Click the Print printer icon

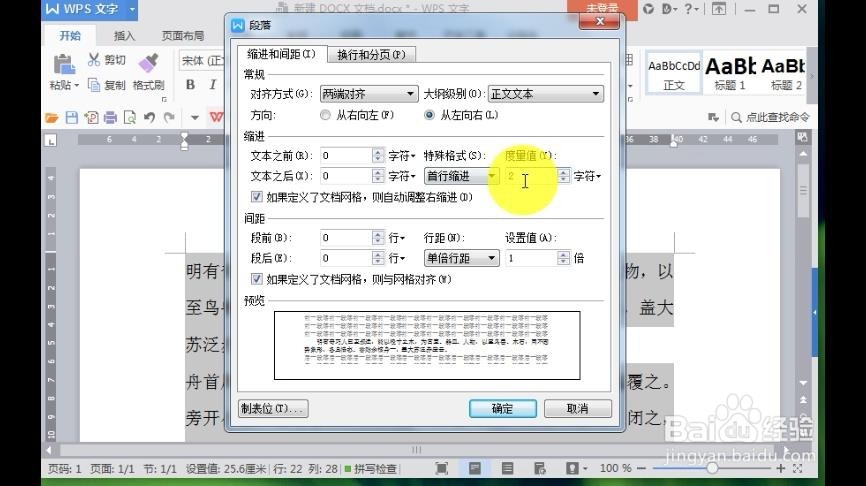110,117
